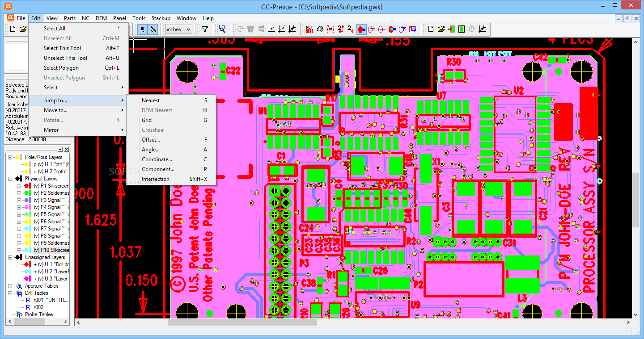
Task: Click the '2' with red target icon
Action: (x=351, y=29)
